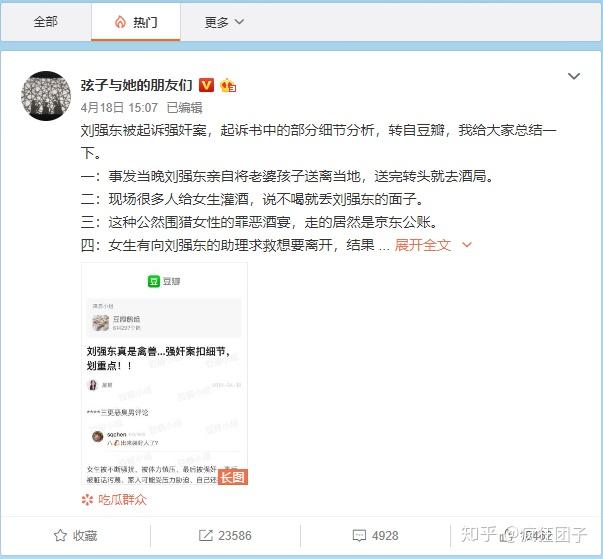603x559 pixels.
Task: Click the membership crown badge icon
Action: click(228, 85)
